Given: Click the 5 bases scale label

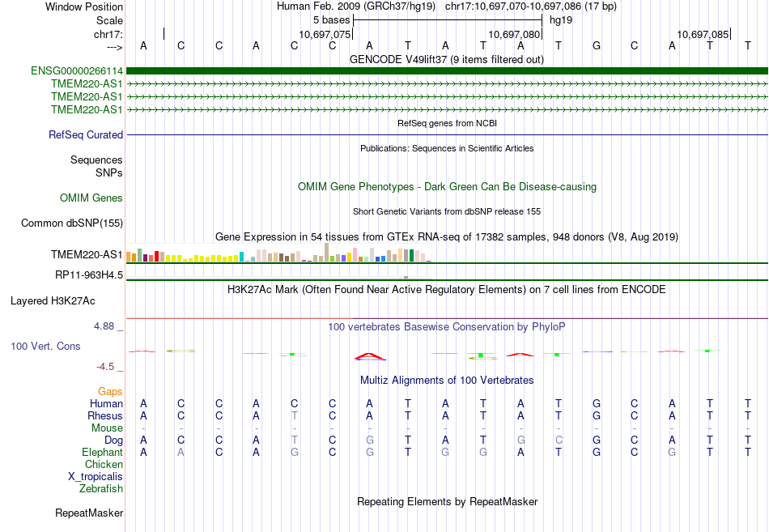Looking at the screenshot, I should point(332,20).
